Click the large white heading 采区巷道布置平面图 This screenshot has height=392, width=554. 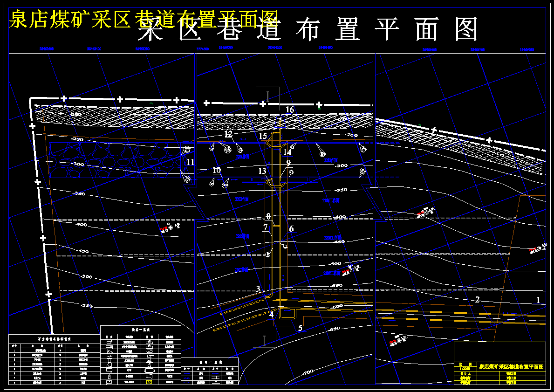click(308, 30)
